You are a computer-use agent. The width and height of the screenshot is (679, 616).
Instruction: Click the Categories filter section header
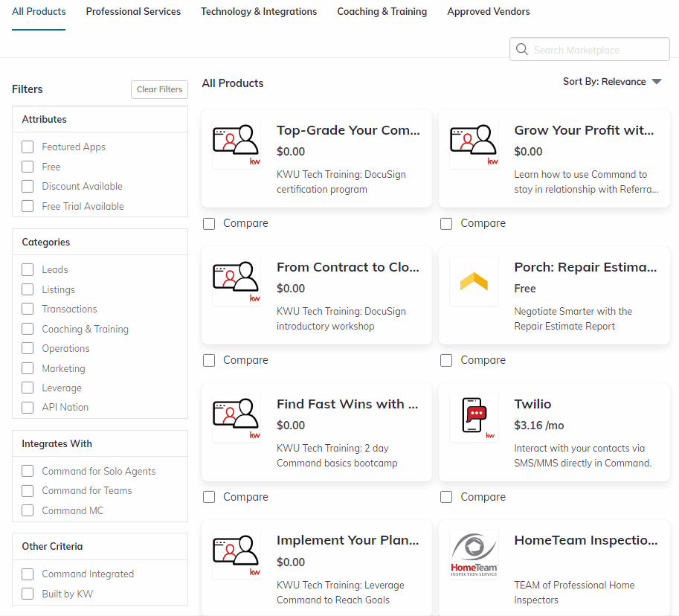(x=100, y=242)
